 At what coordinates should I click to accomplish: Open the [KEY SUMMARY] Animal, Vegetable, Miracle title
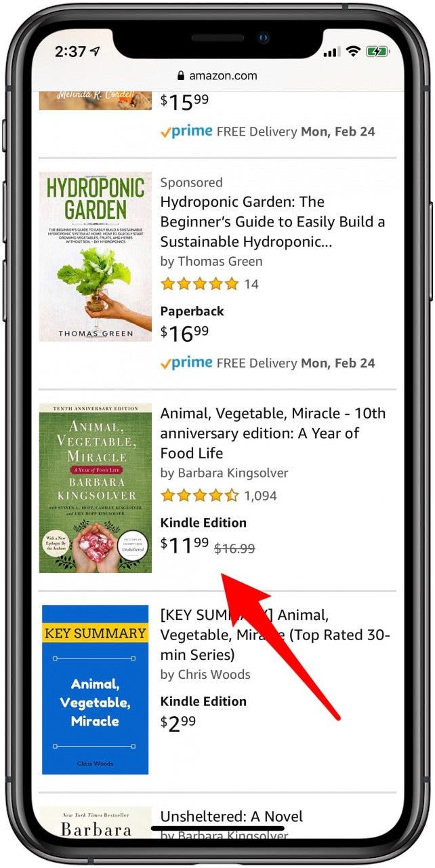coord(274,635)
